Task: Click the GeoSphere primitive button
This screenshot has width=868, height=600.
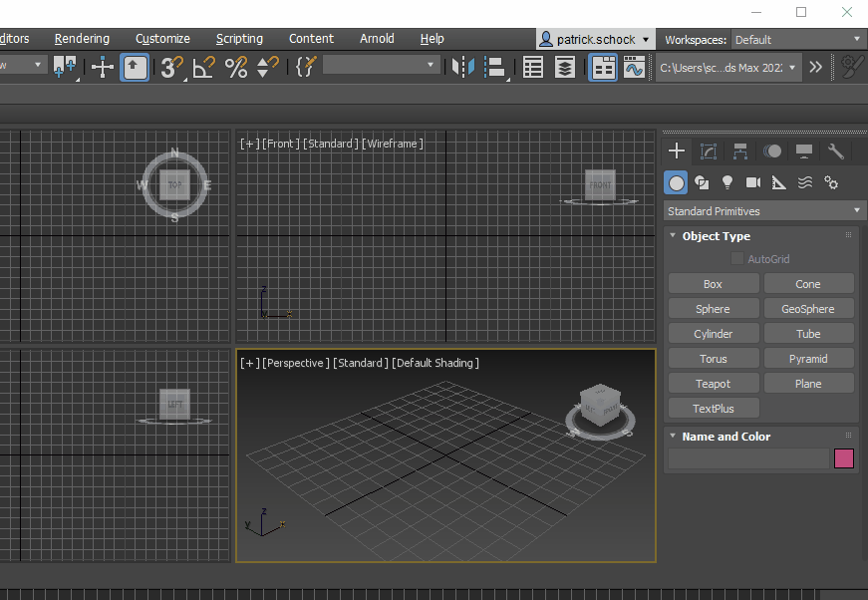Action: point(808,309)
